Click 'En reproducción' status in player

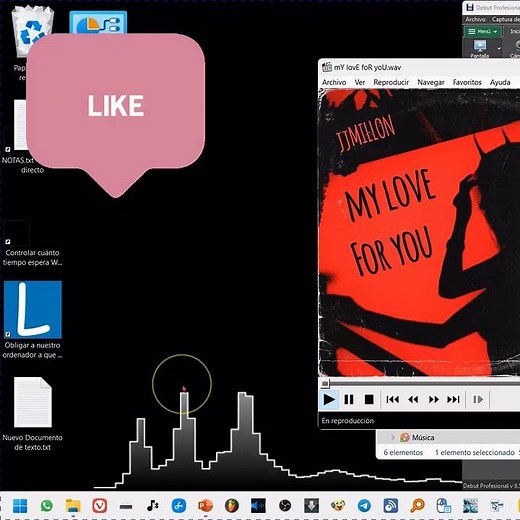pos(347,421)
